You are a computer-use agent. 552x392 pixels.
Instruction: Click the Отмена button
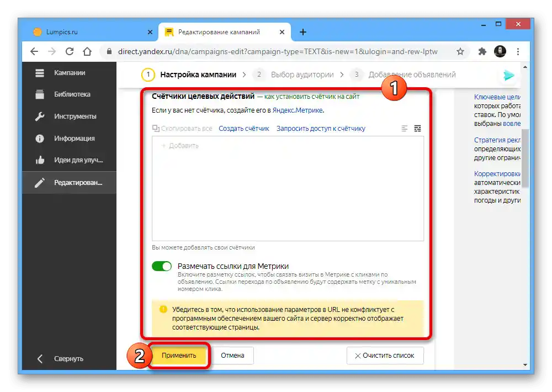(232, 356)
